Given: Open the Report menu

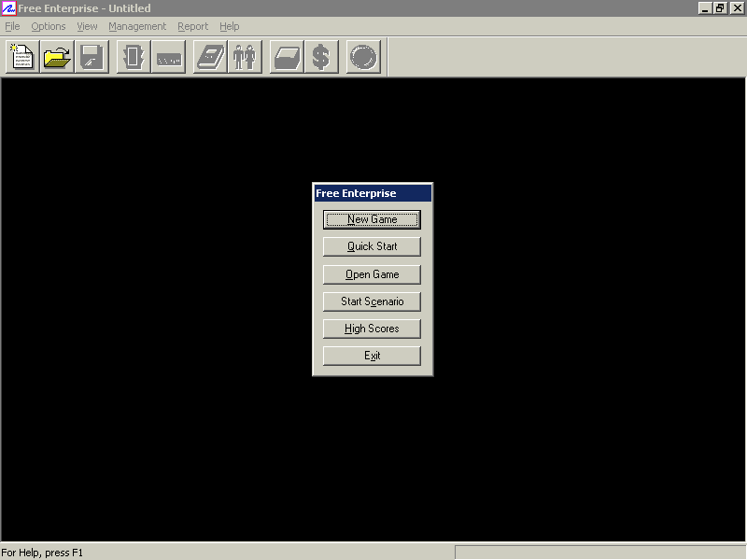Looking at the screenshot, I should 192,26.
